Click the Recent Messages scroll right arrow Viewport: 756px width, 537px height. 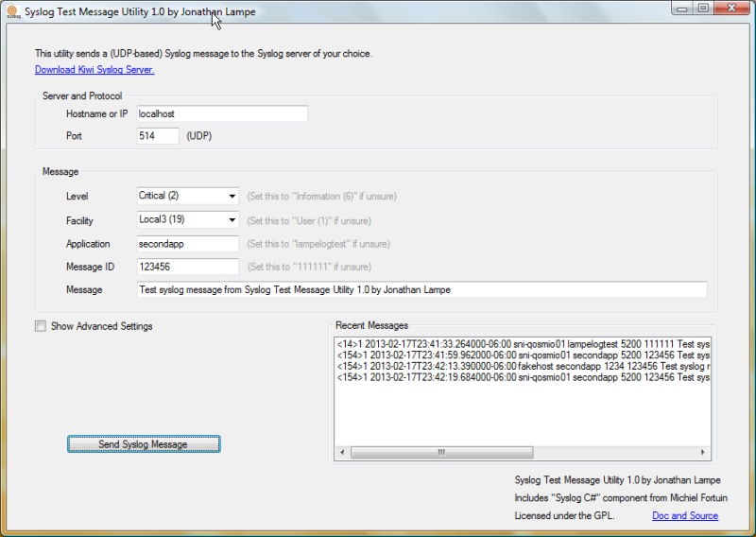pos(703,452)
